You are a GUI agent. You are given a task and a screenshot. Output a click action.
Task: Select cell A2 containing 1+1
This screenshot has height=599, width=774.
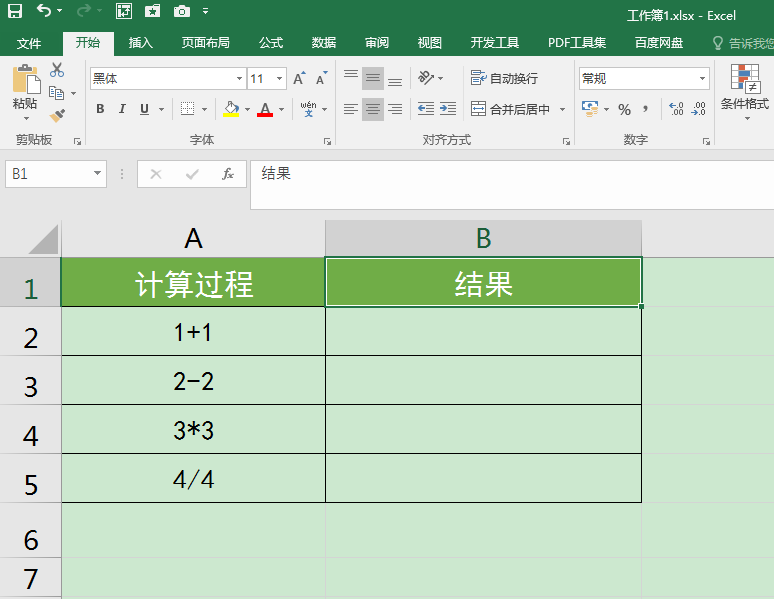pos(193,331)
